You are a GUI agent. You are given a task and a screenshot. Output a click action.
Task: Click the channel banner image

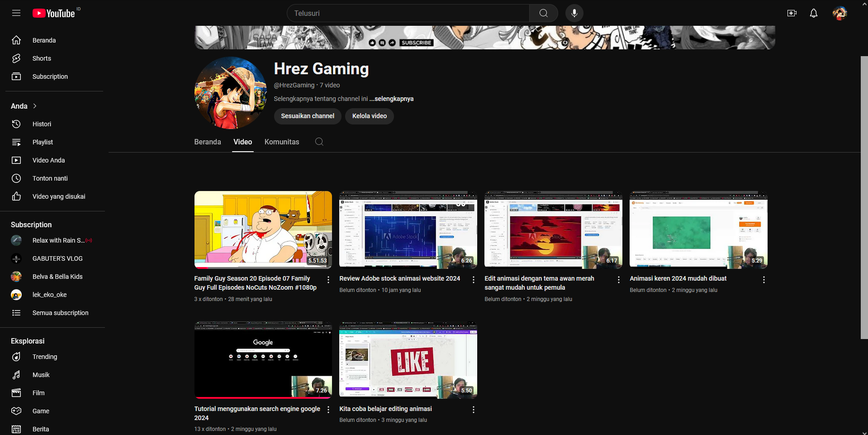click(484, 38)
